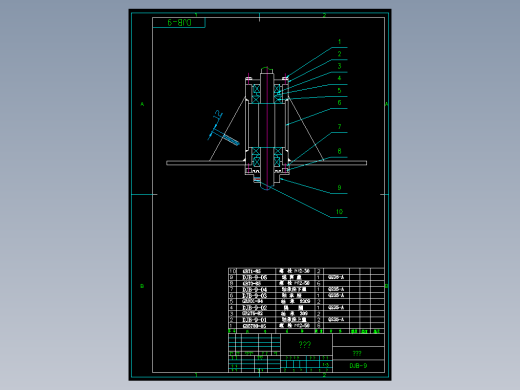Click zone number 2 on top border
The image size is (520, 390).
click(x=324, y=15)
